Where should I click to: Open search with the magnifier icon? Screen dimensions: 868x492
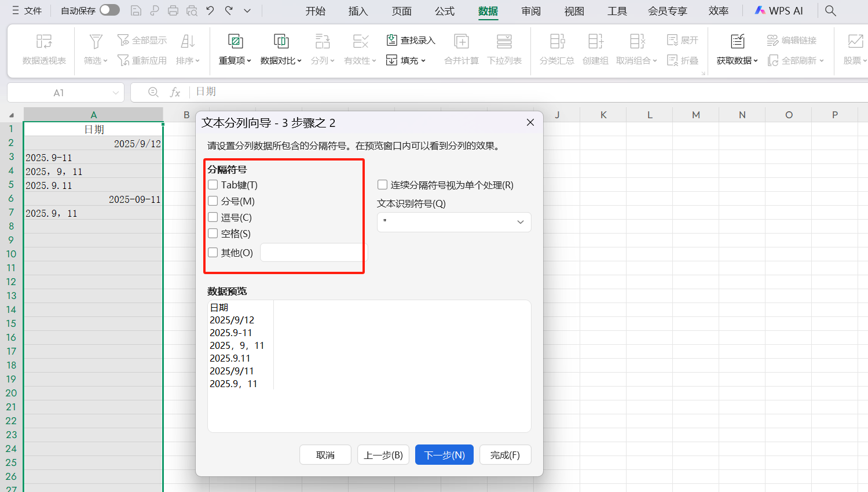[x=830, y=10]
